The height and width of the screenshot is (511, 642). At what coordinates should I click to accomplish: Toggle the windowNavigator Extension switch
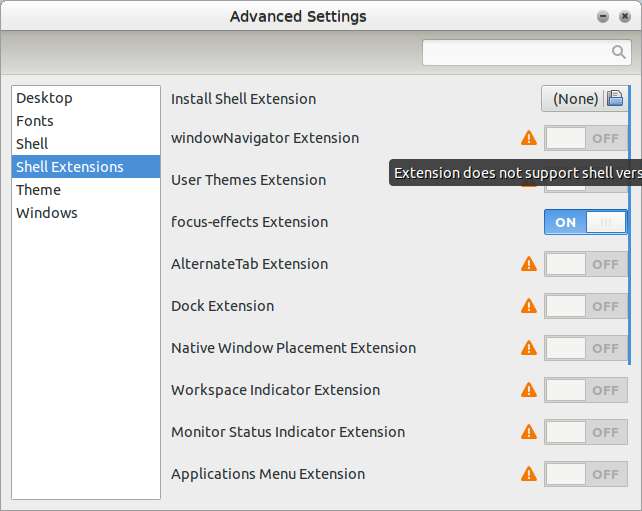point(585,138)
